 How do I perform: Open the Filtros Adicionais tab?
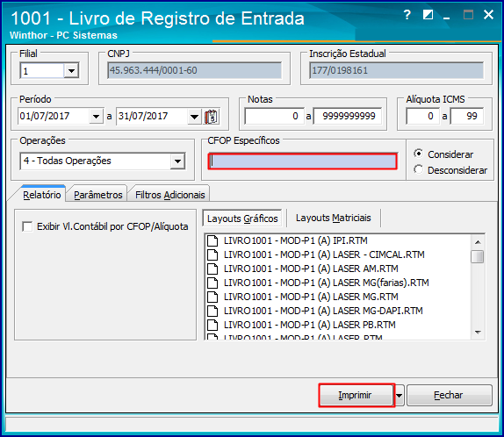click(x=170, y=195)
